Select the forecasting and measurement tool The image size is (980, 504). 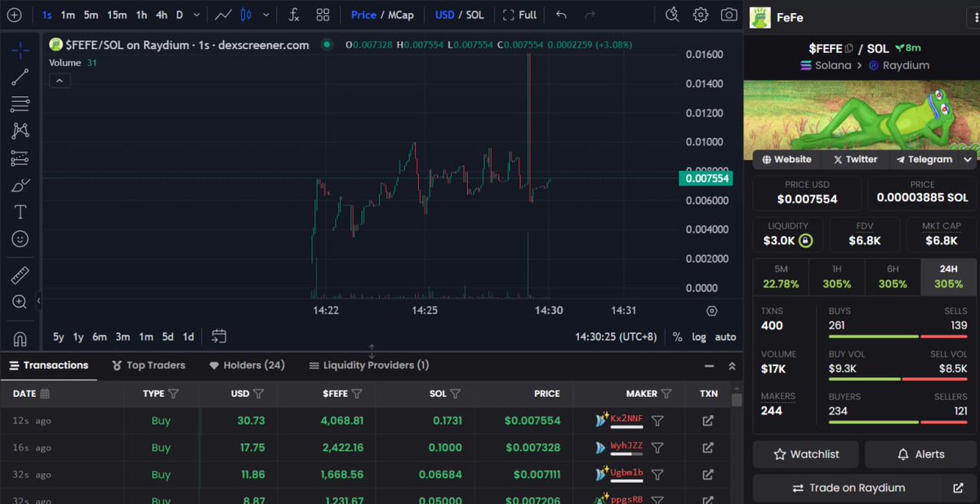click(20, 158)
